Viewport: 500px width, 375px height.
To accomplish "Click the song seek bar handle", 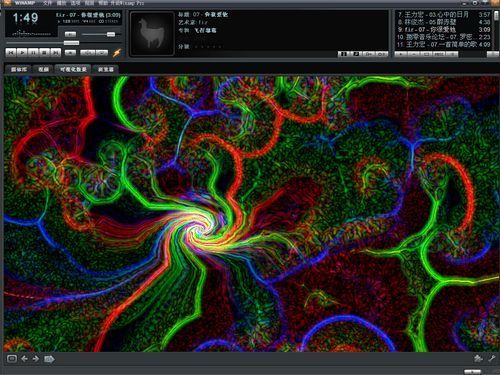I will pyautogui.click(x=71, y=43).
